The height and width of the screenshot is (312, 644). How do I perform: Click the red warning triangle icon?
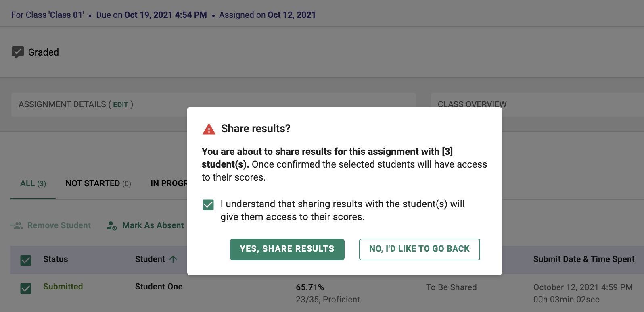209,129
